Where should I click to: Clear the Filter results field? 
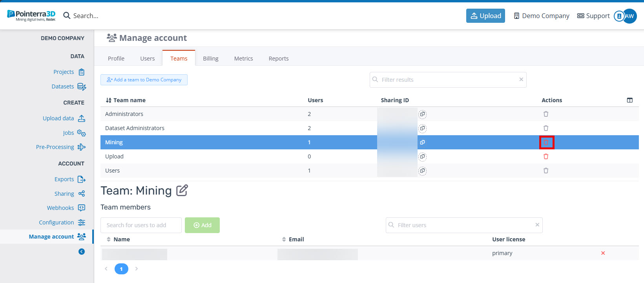(521, 79)
